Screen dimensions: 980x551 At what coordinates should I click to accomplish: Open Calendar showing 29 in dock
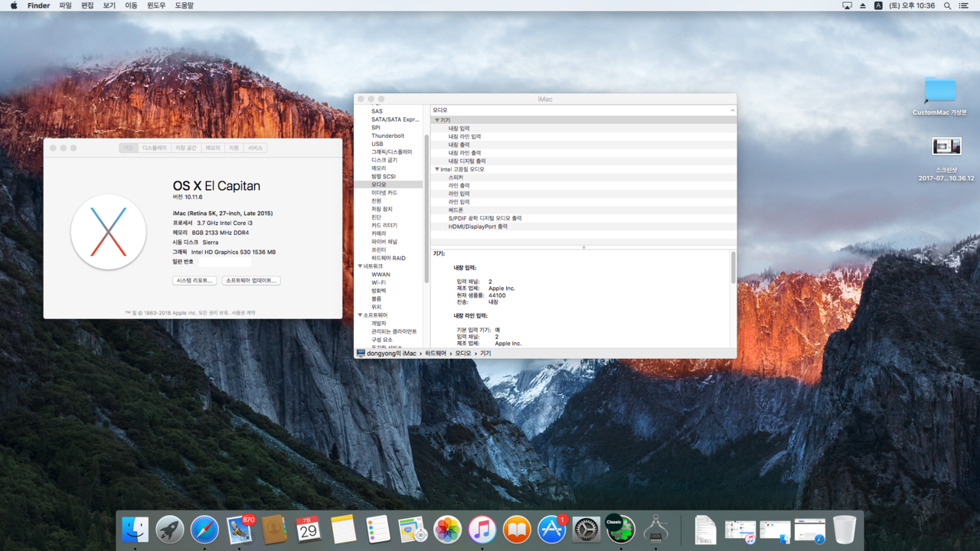pos(309,529)
